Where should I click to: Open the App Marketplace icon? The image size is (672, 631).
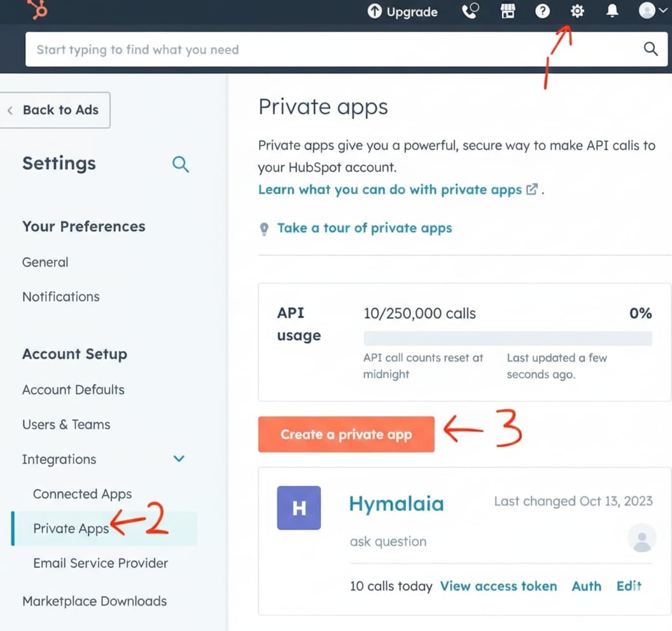coord(507,11)
